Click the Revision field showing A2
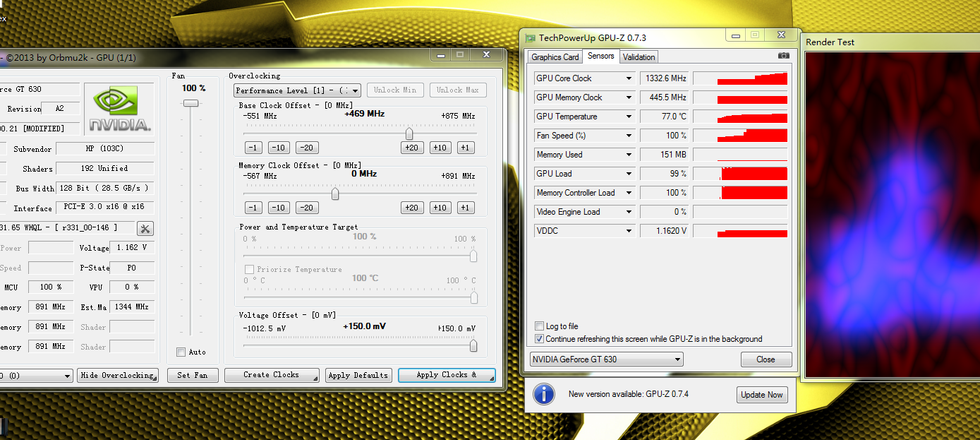Viewport: 980px width, 440px height. (x=61, y=109)
